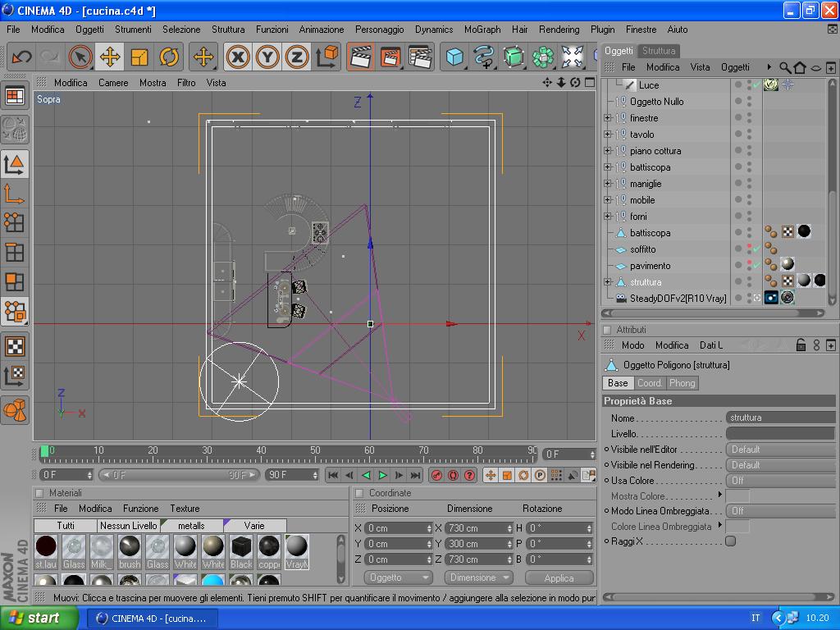The height and width of the screenshot is (630, 840).
Task: Enable the Raggi X checkbox
Action: [x=730, y=541]
